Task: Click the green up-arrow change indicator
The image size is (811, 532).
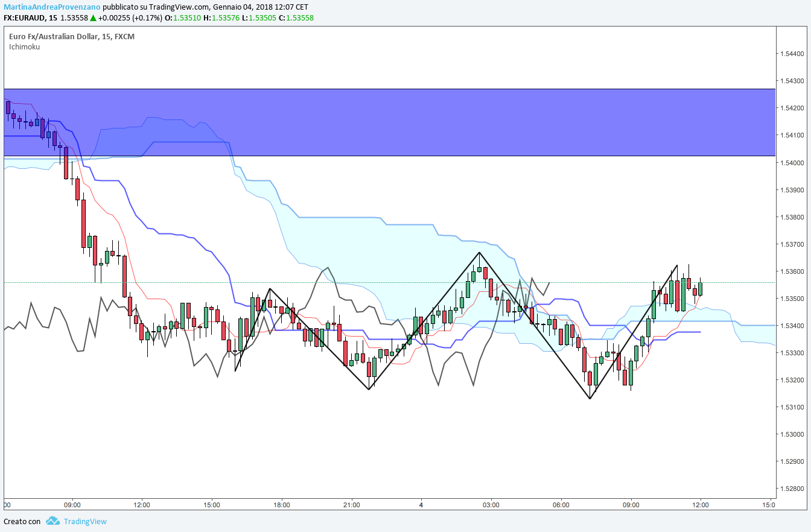Action: 93,17
